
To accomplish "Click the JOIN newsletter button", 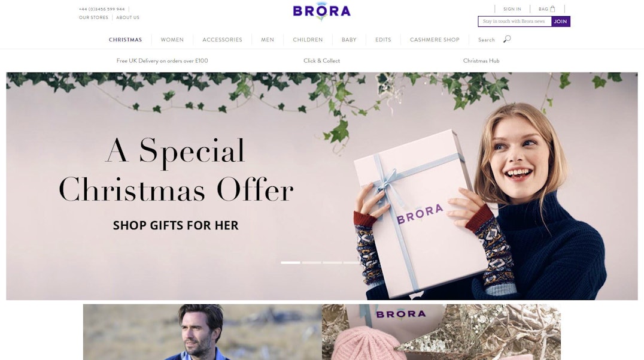I will [560, 22].
